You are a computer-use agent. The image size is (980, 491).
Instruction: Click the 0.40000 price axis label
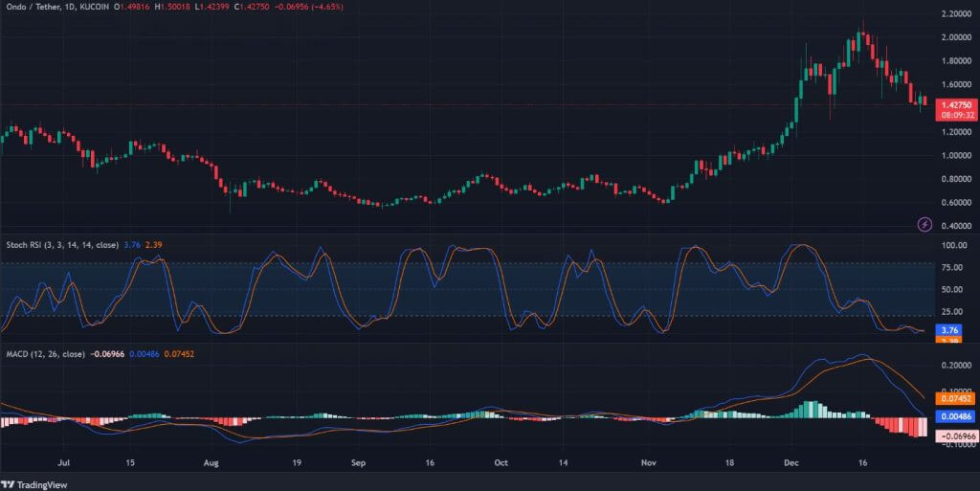[x=956, y=226]
